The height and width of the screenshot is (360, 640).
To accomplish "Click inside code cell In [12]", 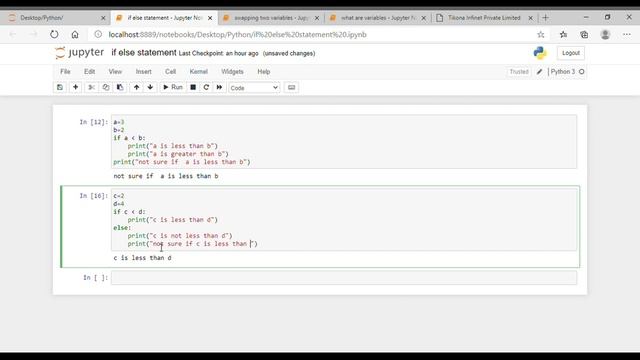I will [344, 142].
